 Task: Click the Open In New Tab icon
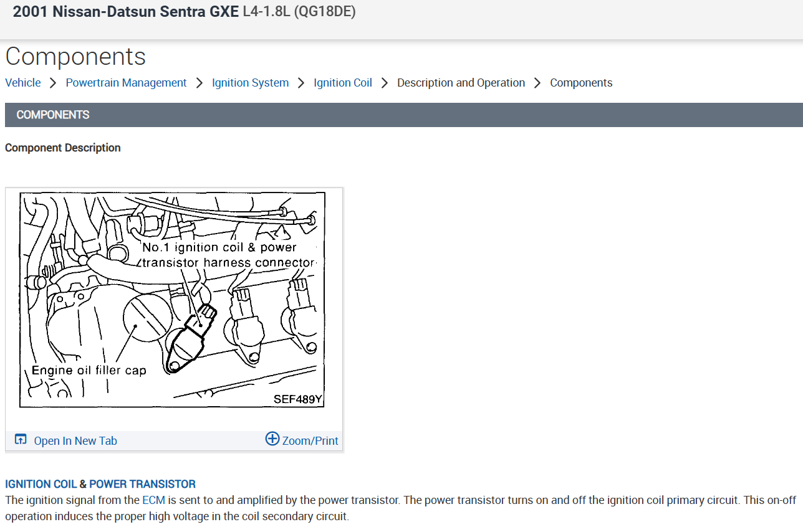21,440
